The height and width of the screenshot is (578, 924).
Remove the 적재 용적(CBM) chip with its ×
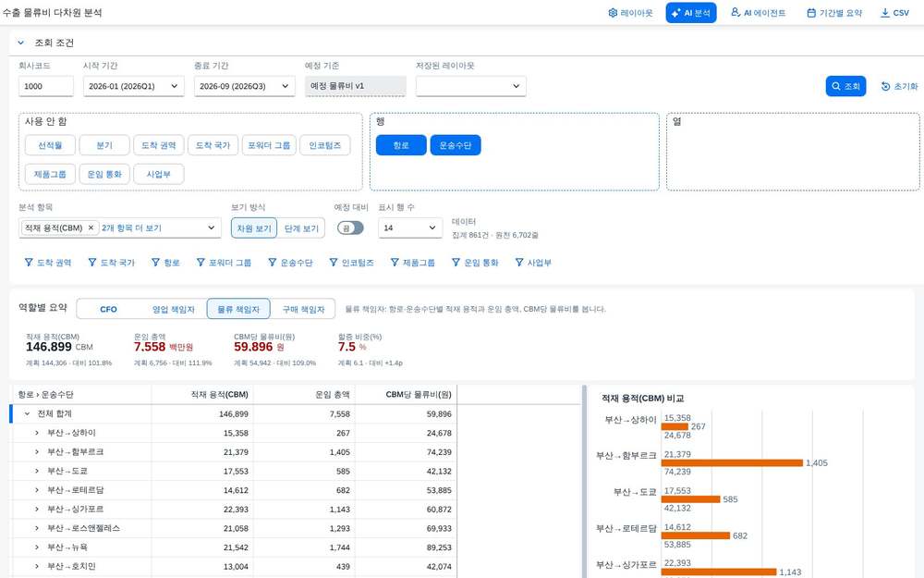pos(91,228)
